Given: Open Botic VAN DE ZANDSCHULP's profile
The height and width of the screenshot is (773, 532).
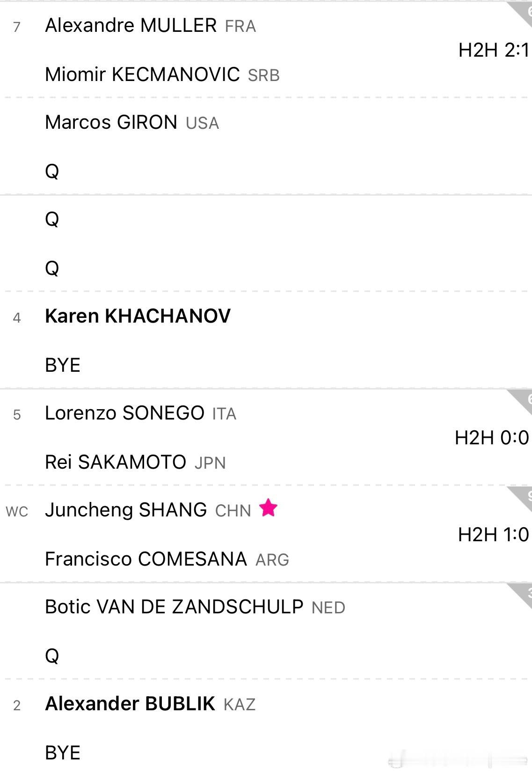Looking at the screenshot, I should tap(174, 607).
